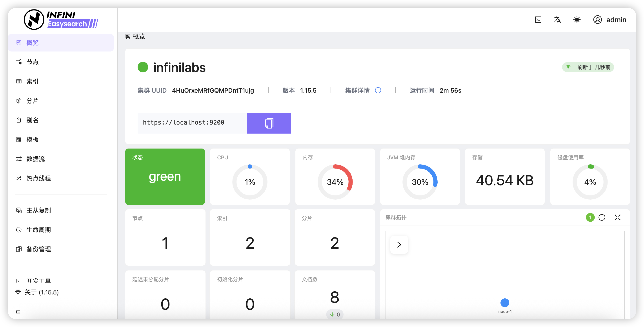Click the wifi icon in refresh badge
Viewport: 644px width, 327px height.
point(568,67)
